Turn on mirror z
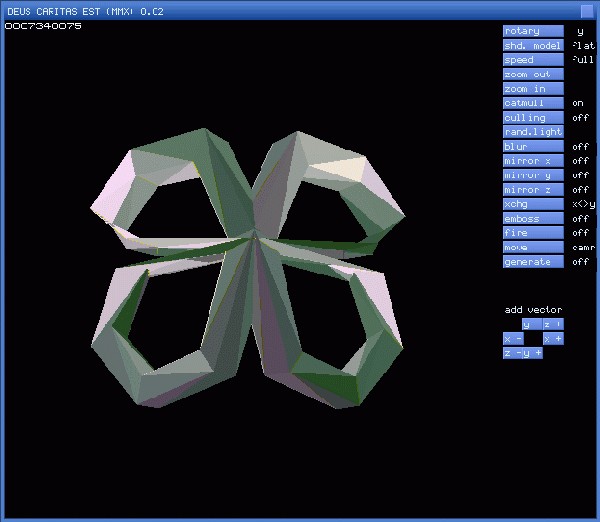The image size is (600, 522). [x=533, y=190]
